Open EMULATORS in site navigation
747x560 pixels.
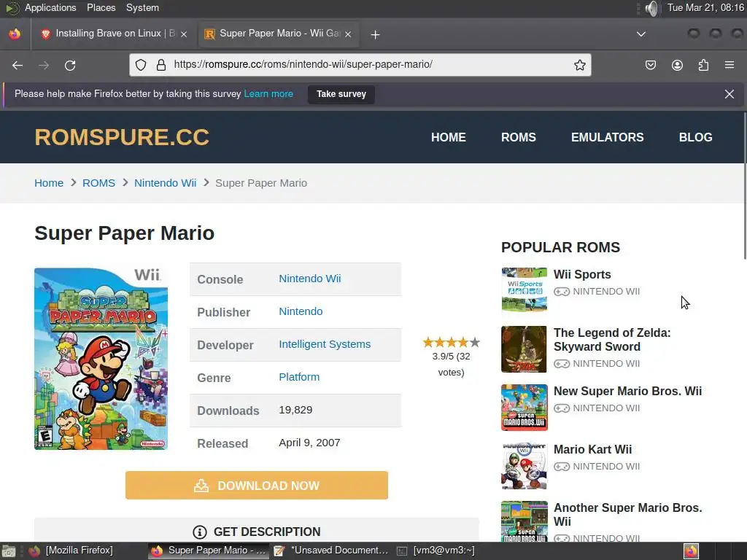(x=607, y=137)
